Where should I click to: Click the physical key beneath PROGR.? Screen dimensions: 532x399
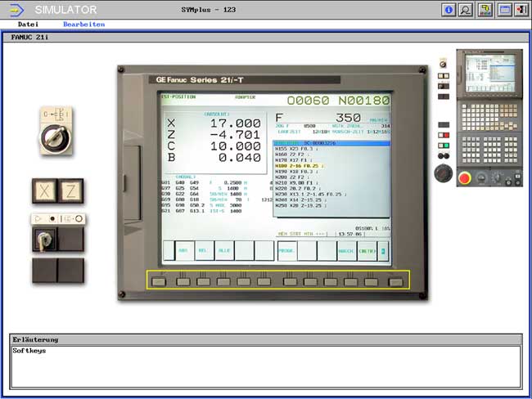coord(290,282)
